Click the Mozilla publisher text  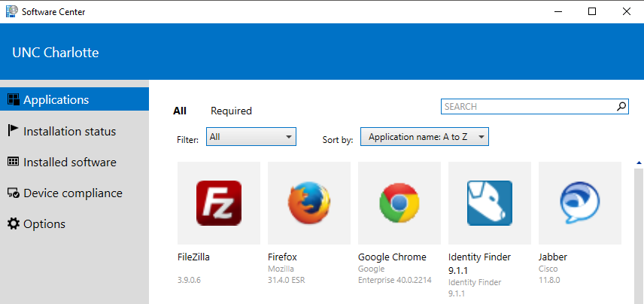[x=281, y=269]
